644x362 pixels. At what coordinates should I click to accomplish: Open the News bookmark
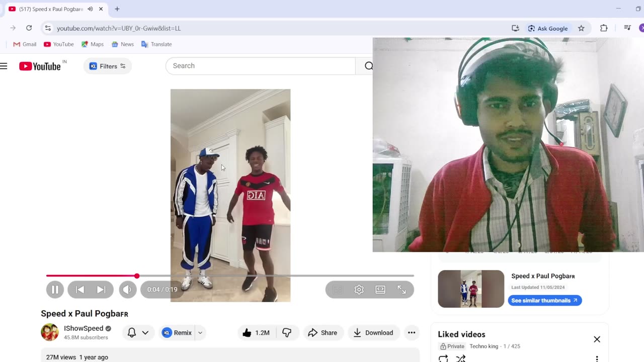[x=123, y=44]
